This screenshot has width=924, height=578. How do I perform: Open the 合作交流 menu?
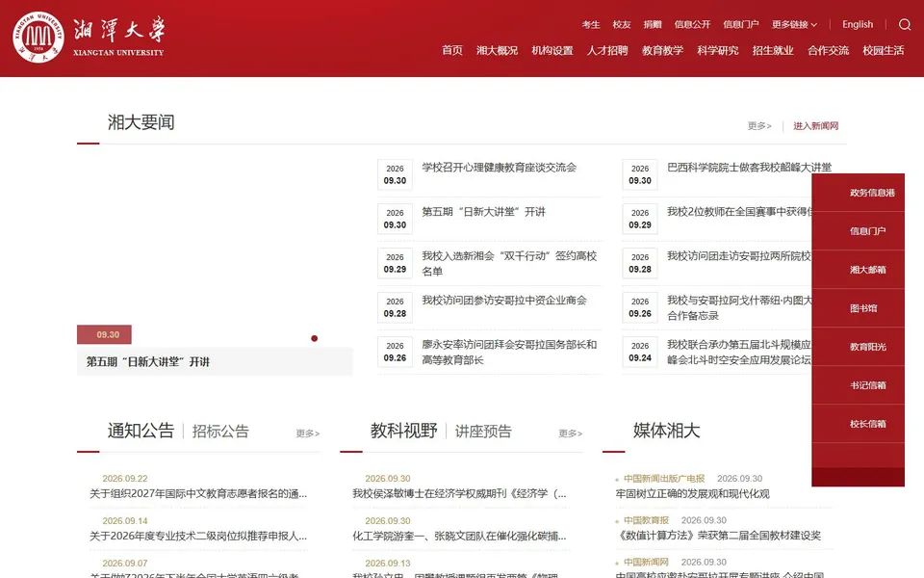tap(828, 51)
